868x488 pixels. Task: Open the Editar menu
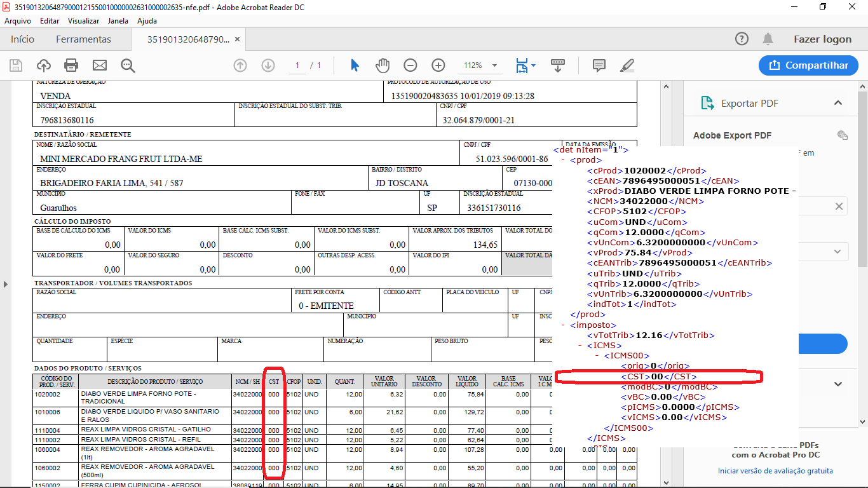(50, 20)
